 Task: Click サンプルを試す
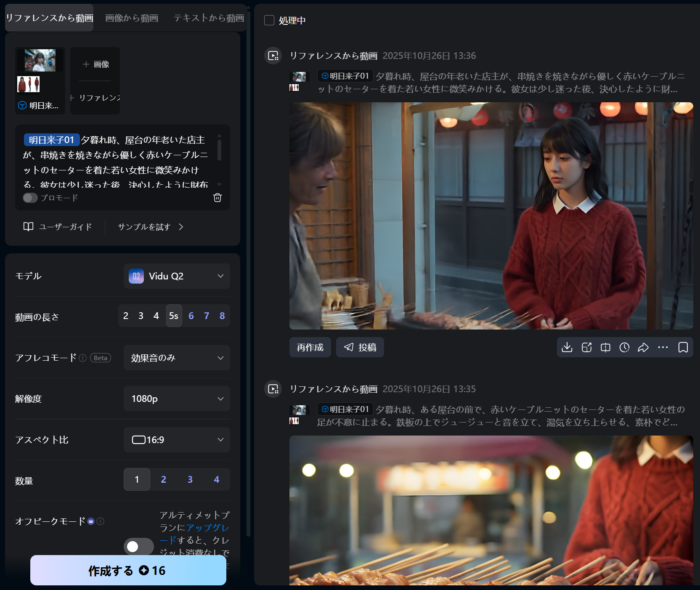coord(144,227)
